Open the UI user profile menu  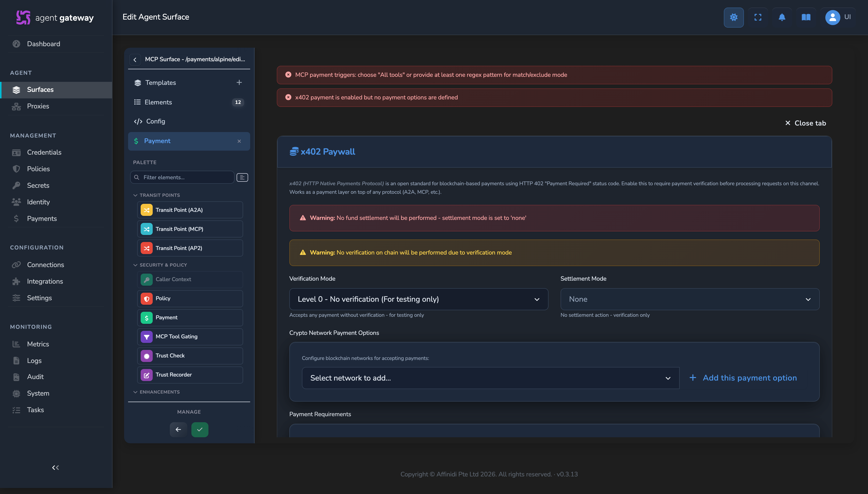pyautogui.click(x=838, y=17)
